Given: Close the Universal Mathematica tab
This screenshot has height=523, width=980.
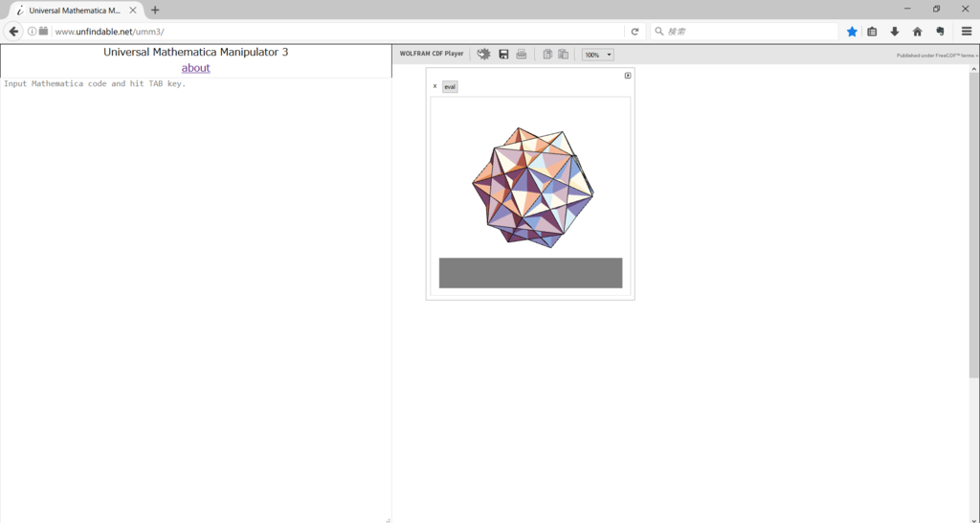Looking at the screenshot, I should (132, 11).
